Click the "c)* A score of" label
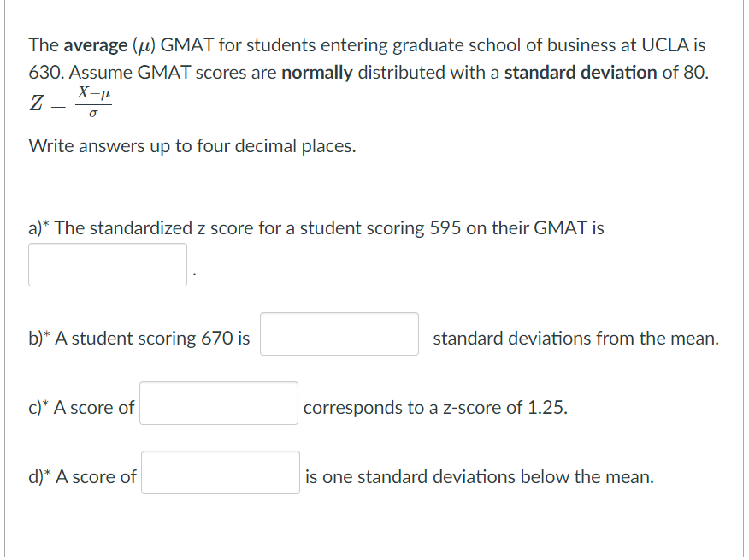 click(x=81, y=408)
